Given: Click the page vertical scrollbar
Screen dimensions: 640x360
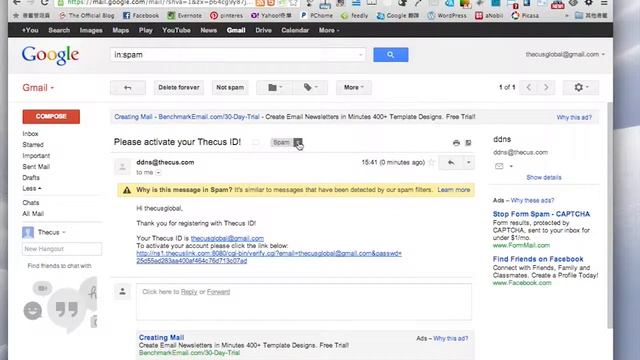Looking at the screenshot, I should tap(610, 215).
